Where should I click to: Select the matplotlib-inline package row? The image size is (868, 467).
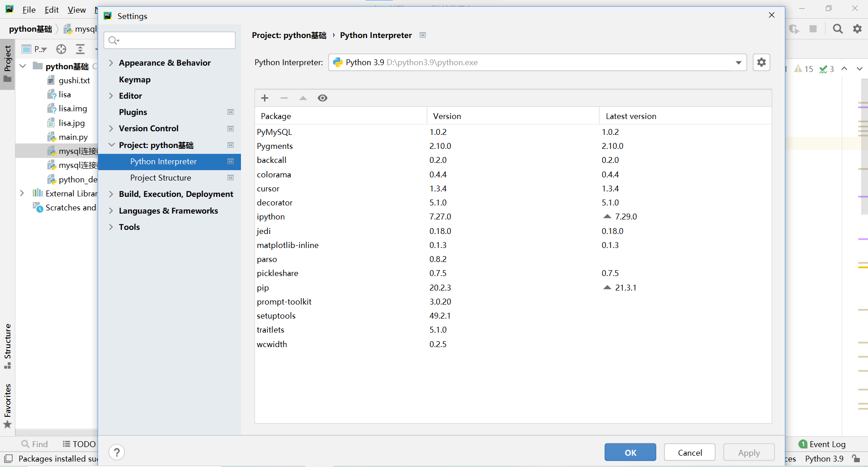513,245
